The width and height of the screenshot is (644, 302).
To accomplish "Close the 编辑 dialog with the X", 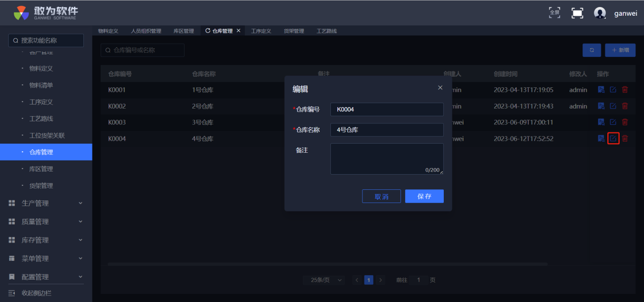I will coord(440,88).
